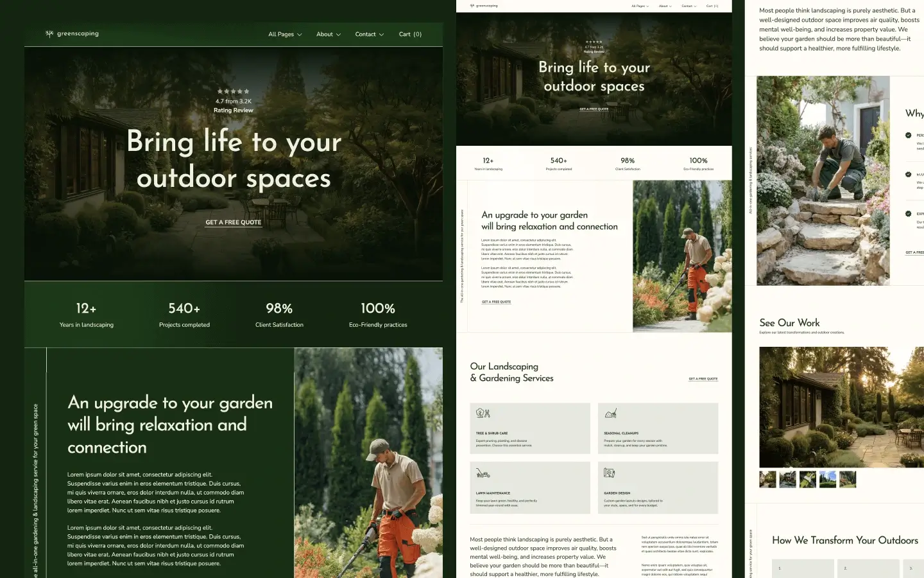The height and width of the screenshot is (578, 924).
Task: Click dark panel heading 'An upgrade to your garden'
Action: pos(170,403)
